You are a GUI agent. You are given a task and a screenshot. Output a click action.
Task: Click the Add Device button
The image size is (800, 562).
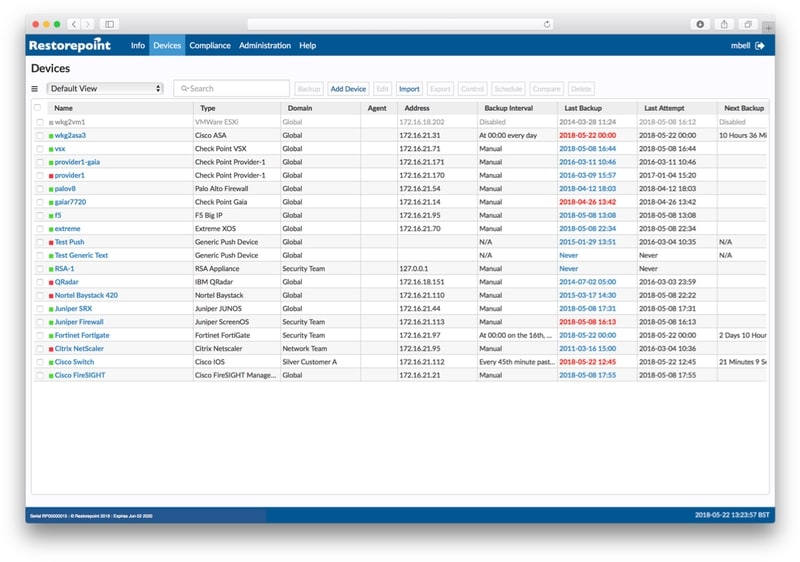(x=348, y=89)
